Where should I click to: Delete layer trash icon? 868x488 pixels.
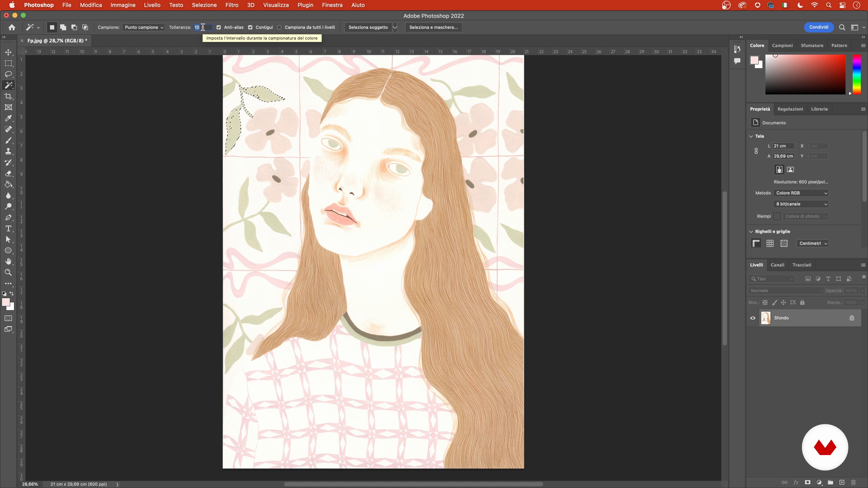[853, 482]
